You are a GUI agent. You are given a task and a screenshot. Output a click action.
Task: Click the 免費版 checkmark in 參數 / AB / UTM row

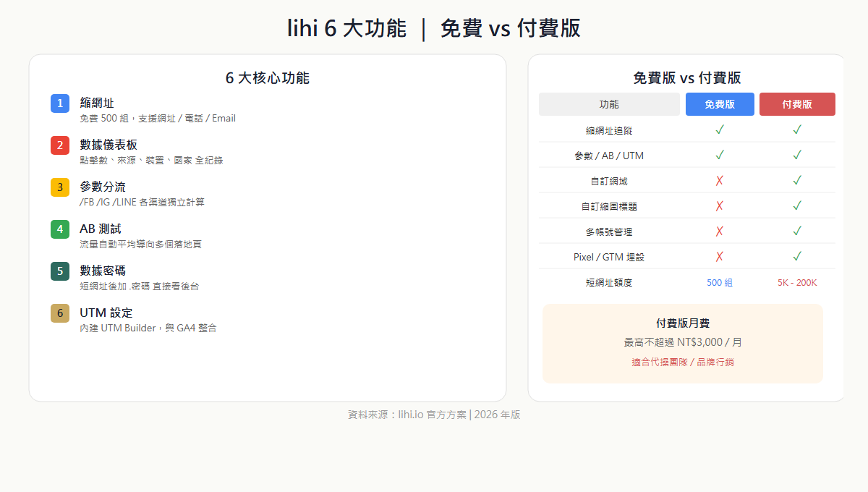(x=720, y=156)
